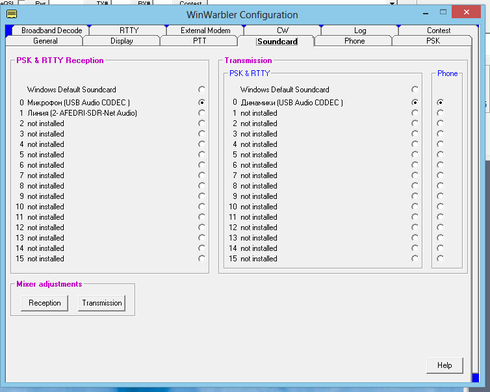
Task: Select Phone transmission soundcard slot 10
Action: coord(440,206)
